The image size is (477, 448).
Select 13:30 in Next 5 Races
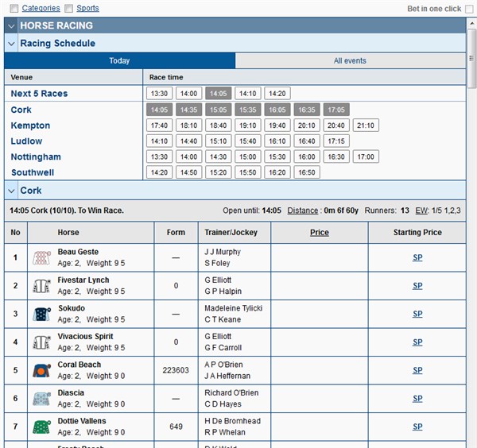160,93
